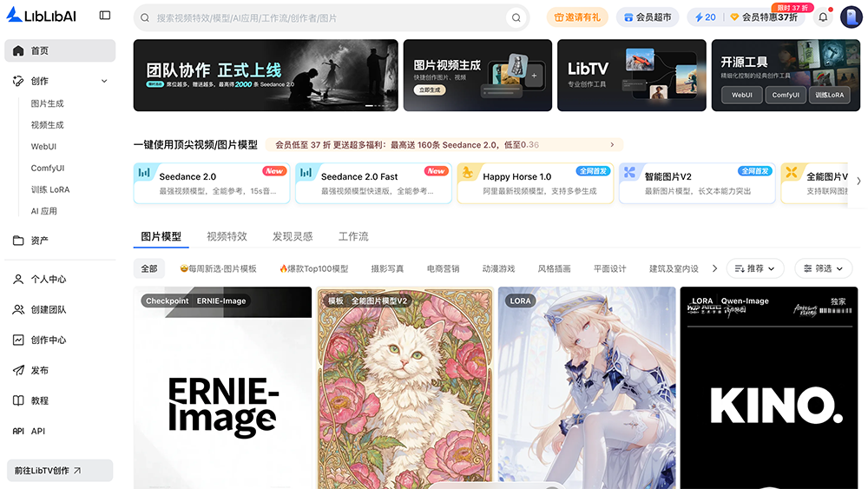This screenshot has height=489, width=868.
Task: Show more category chips arrow
Action: click(x=714, y=268)
